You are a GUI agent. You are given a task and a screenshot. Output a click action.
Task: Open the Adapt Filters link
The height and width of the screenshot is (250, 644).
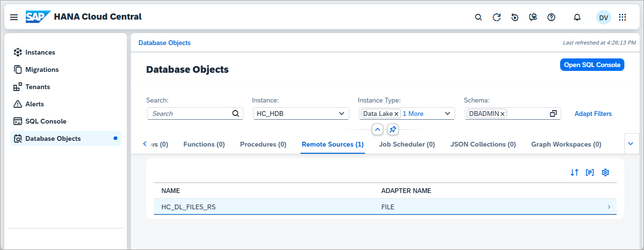tap(593, 114)
